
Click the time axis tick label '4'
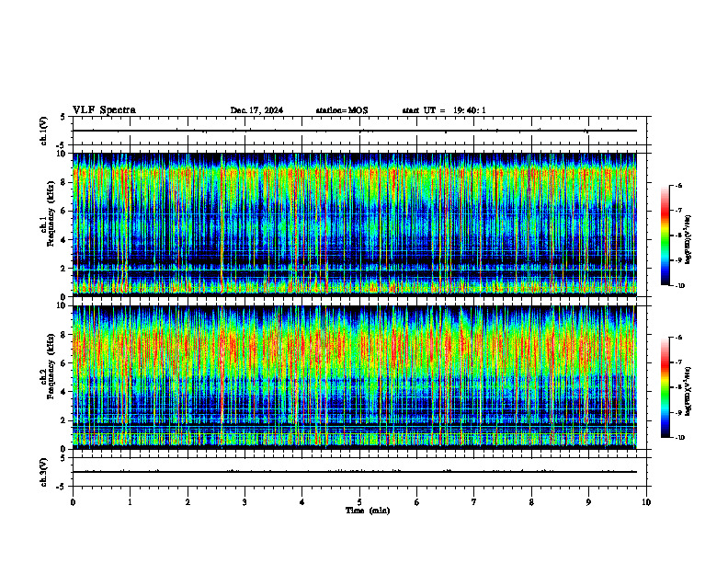pos(302,502)
